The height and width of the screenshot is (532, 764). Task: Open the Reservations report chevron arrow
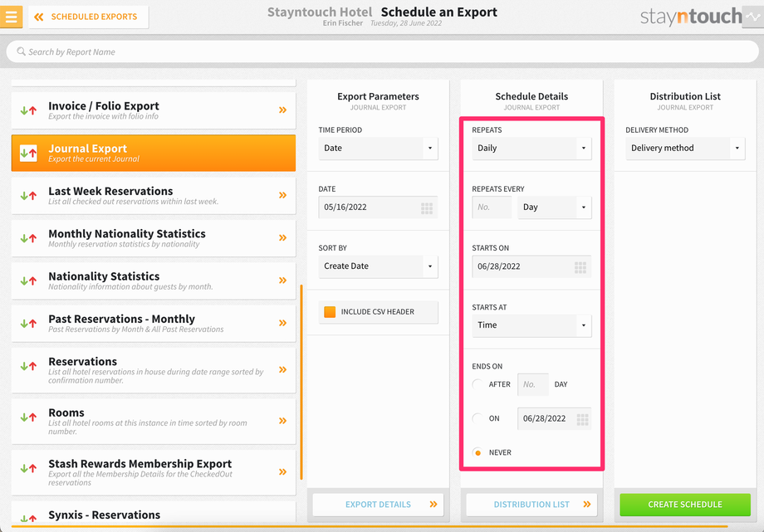282,370
